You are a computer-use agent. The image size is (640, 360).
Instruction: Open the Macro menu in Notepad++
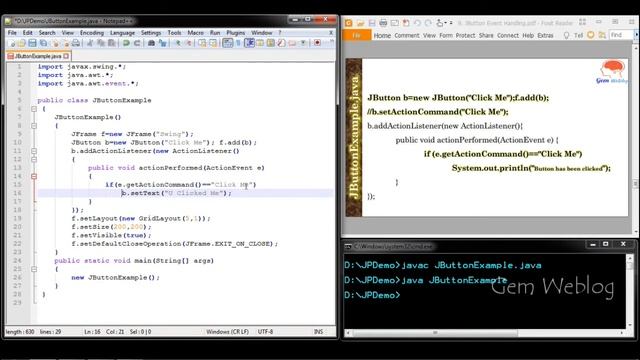click(196, 33)
